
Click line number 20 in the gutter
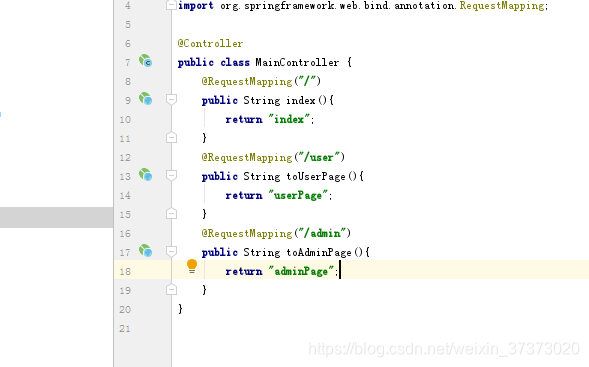click(125, 310)
